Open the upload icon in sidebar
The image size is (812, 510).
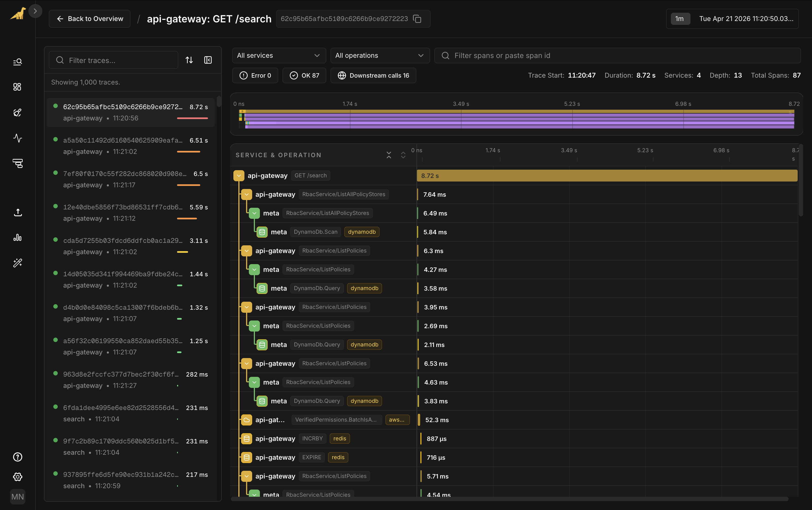tap(17, 212)
